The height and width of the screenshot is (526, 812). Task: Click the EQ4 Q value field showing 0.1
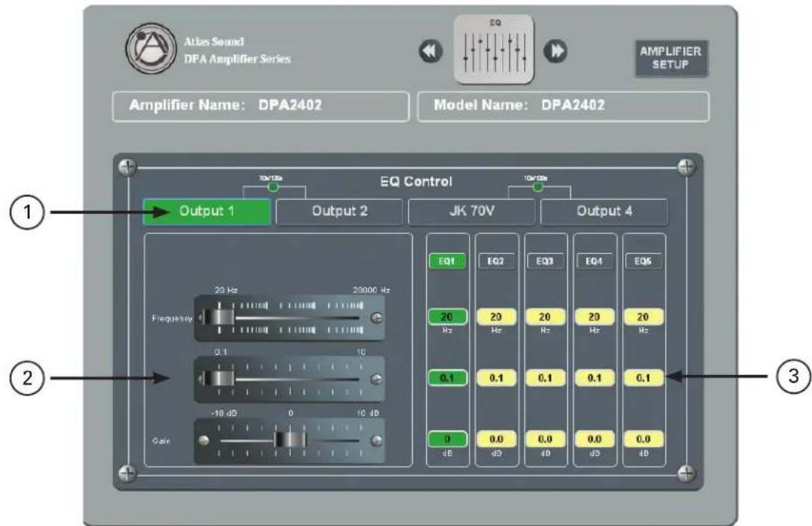point(594,378)
